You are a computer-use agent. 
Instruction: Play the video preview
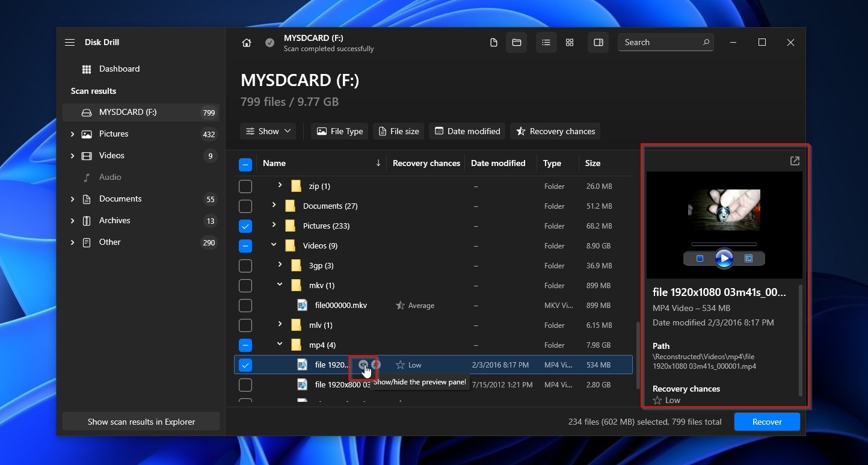(x=724, y=258)
